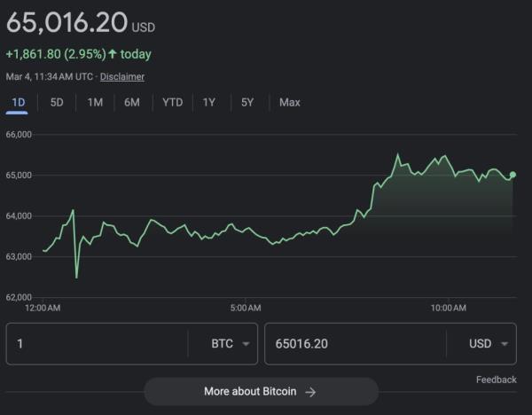Click the 62,000 axis label
The height and width of the screenshot is (415, 532).
[19, 297]
